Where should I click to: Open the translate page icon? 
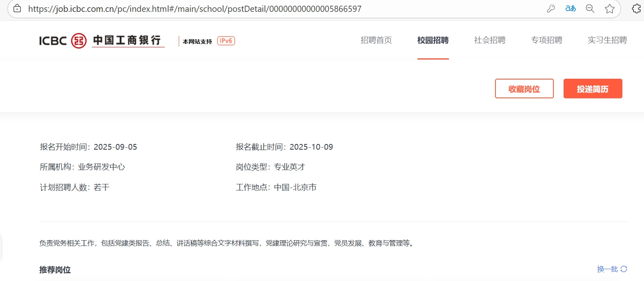[571, 9]
